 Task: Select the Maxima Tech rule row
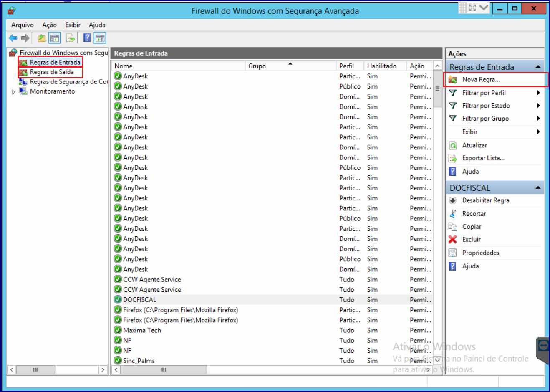coord(272,330)
